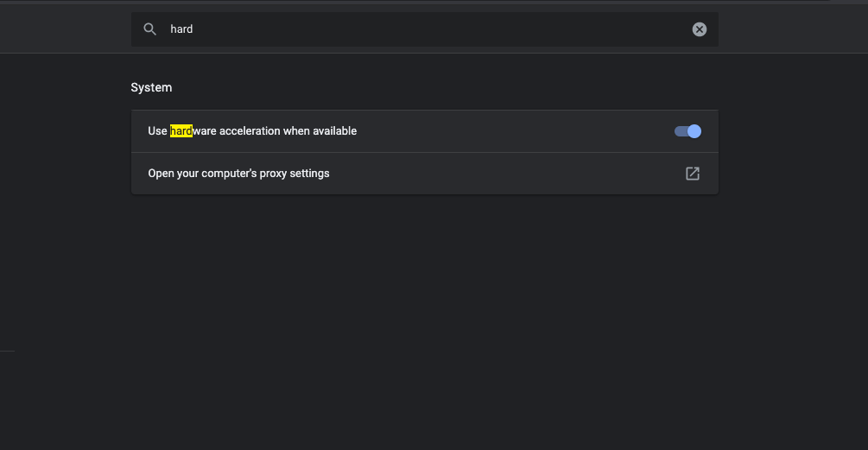Click the magnifier icon in the search bar
The height and width of the screenshot is (450, 868).
[150, 29]
